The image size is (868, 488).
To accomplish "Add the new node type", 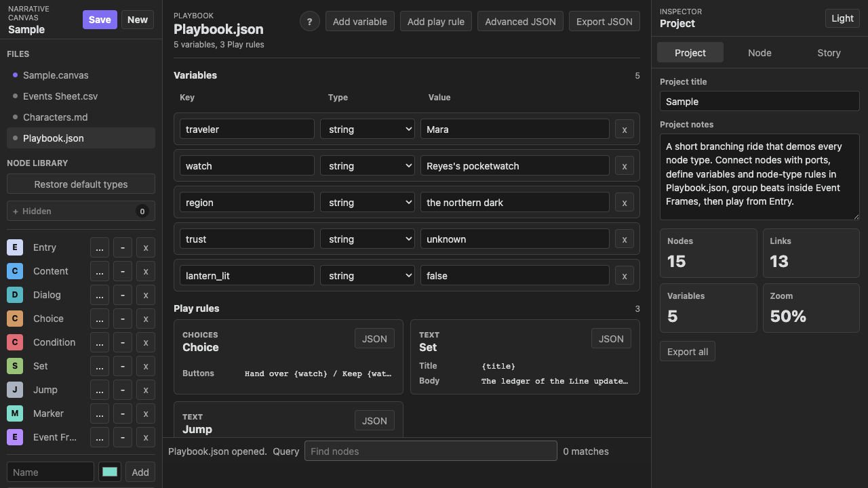I will 140,472.
